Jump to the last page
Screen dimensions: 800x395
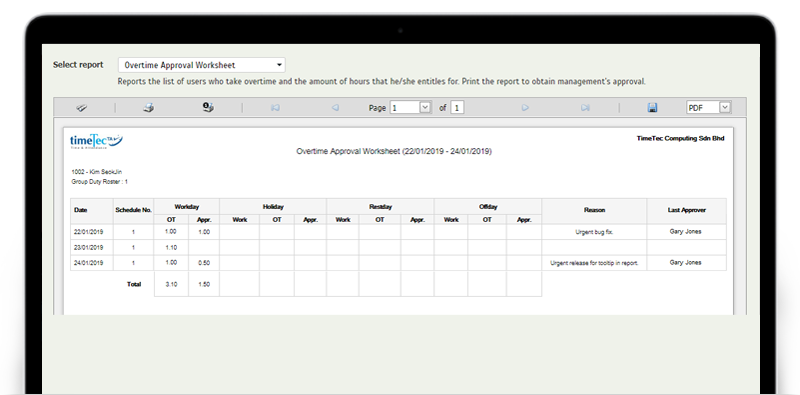585,108
